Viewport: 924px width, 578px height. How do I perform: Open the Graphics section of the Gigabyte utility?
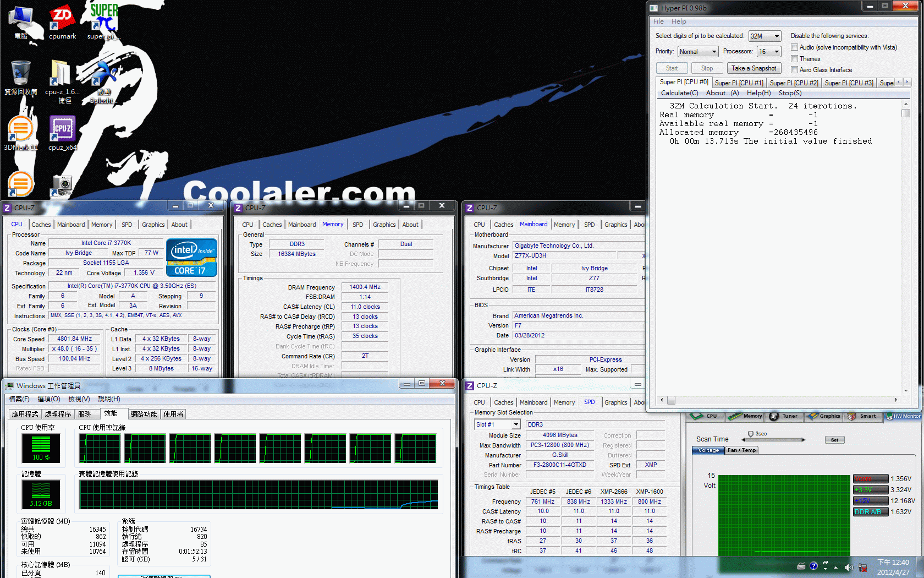click(x=823, y=416)
